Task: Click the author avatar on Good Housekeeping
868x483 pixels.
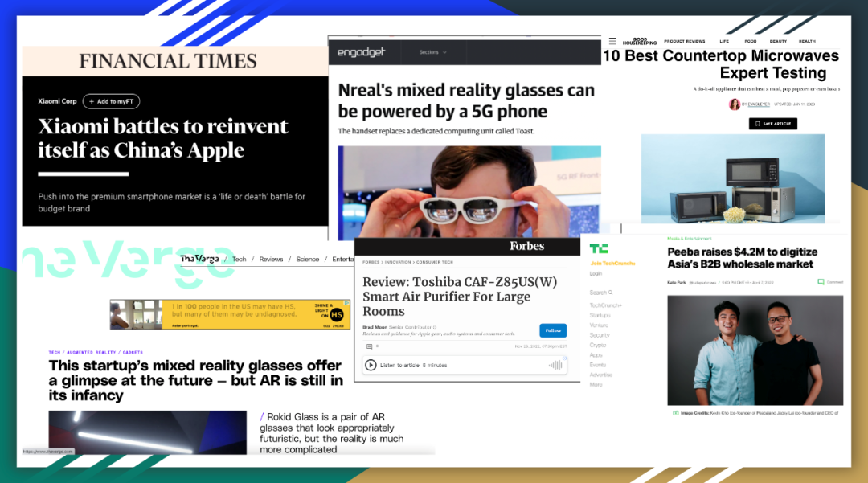Action: 734,104
